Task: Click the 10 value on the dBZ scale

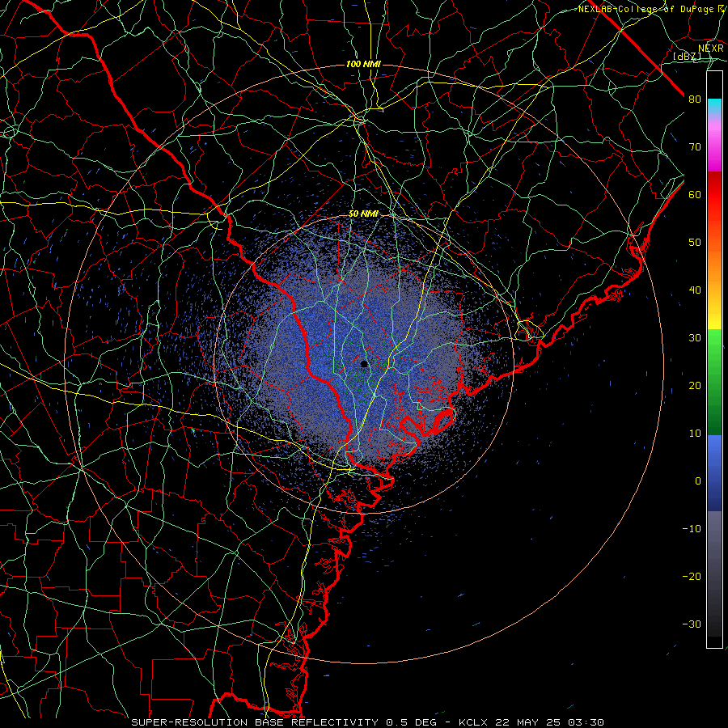Action: pos(695,434)
